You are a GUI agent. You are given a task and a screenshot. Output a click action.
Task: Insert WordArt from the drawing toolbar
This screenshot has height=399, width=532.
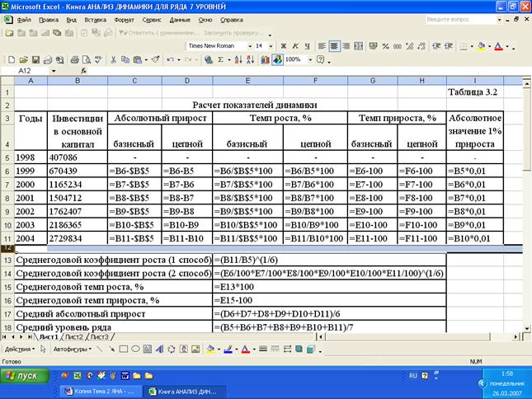tap(159, 350)
